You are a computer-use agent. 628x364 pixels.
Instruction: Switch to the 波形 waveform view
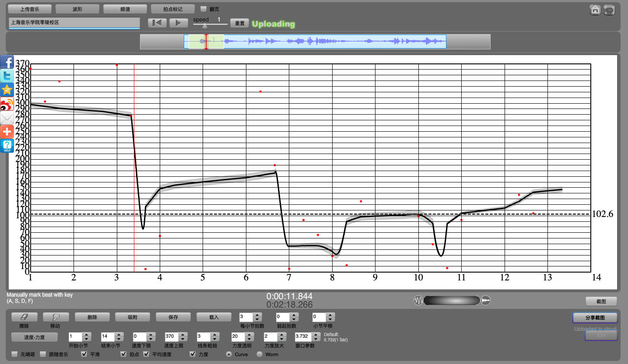click(77, 9)
